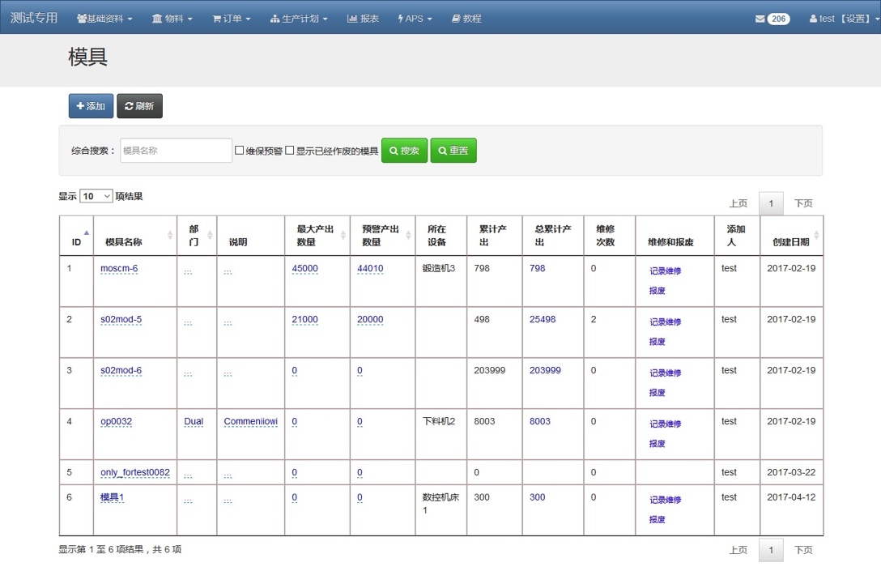The image size is (881, 588).
Task: Focus the 模具名称 search input field
Action: [x=176, y=151]
